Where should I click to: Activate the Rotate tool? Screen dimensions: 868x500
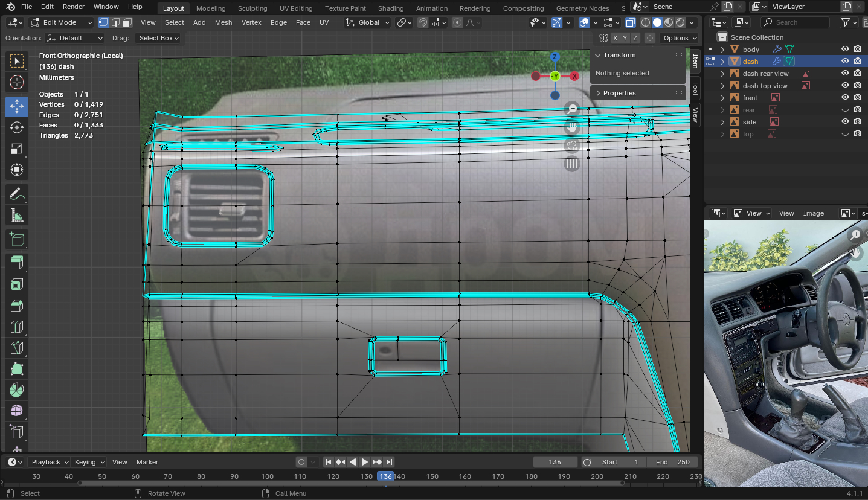17,127
